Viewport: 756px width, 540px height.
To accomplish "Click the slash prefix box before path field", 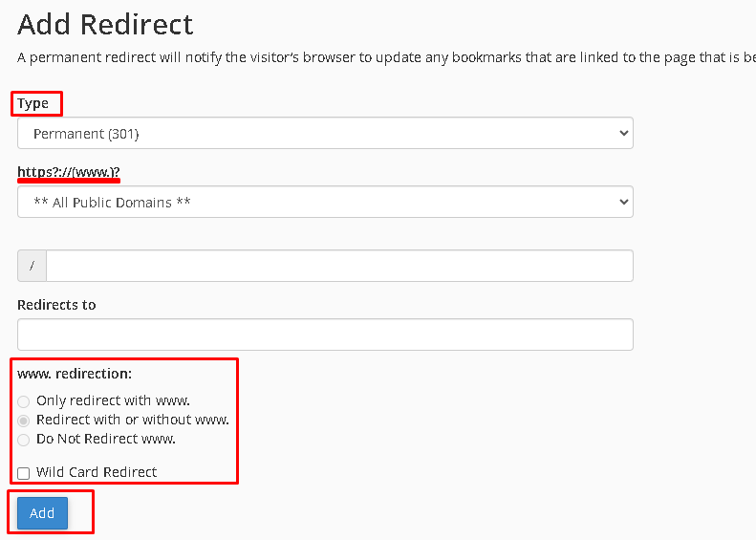I will tap(32, 266).
